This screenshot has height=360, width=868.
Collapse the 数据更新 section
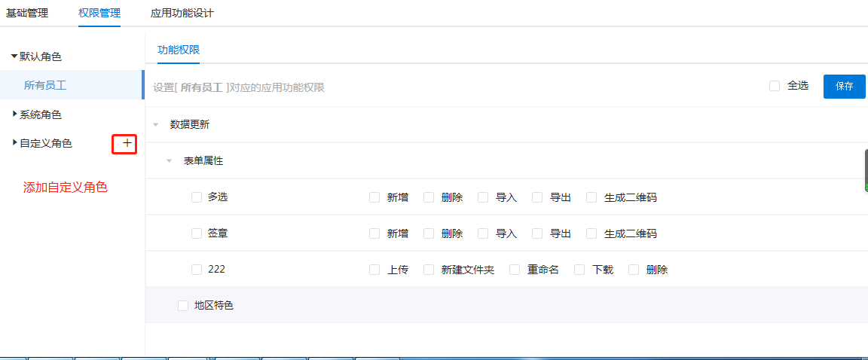click(156, 125)
